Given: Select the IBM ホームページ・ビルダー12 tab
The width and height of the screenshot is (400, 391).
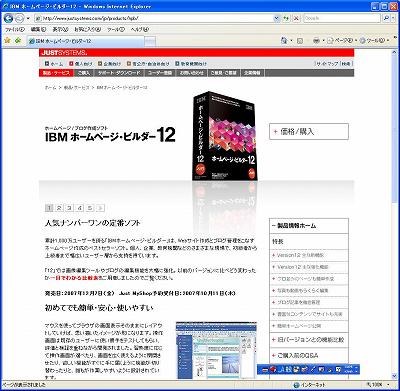Looking at the screenshot, I should coord(85,41).
